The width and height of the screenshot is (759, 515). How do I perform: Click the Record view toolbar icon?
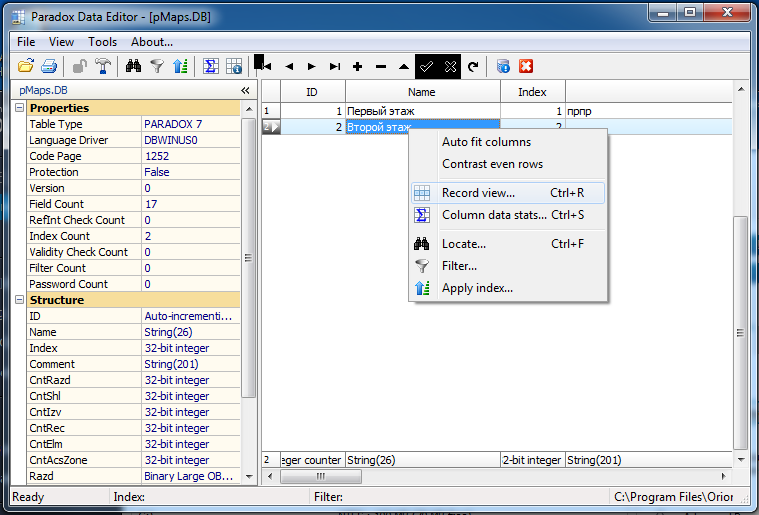234,66
